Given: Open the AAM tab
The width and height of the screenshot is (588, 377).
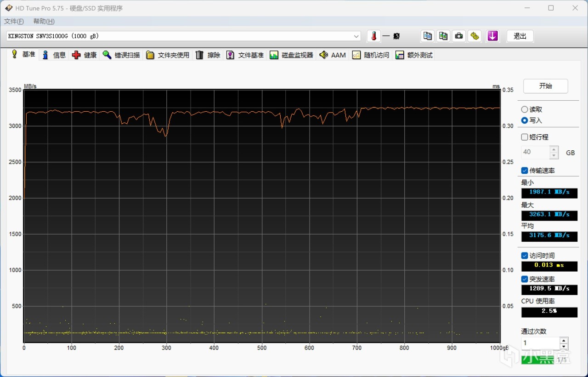Looking at the screenshot, I should [333, 55].
